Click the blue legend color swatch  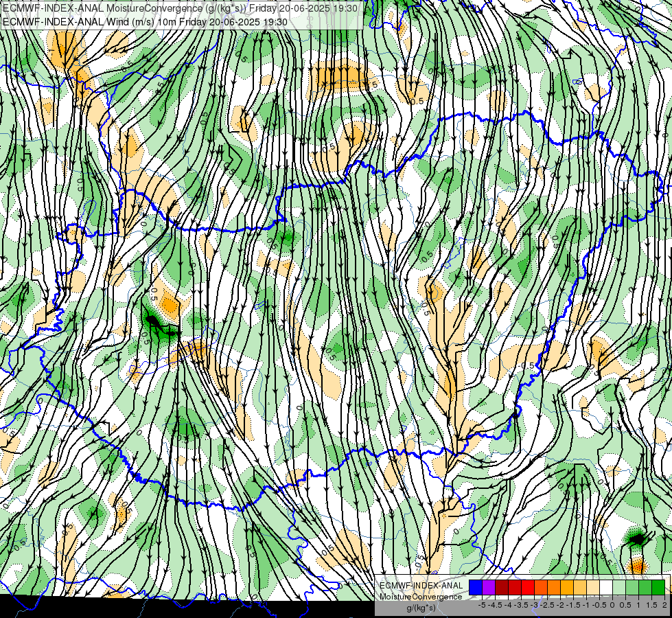476,588
